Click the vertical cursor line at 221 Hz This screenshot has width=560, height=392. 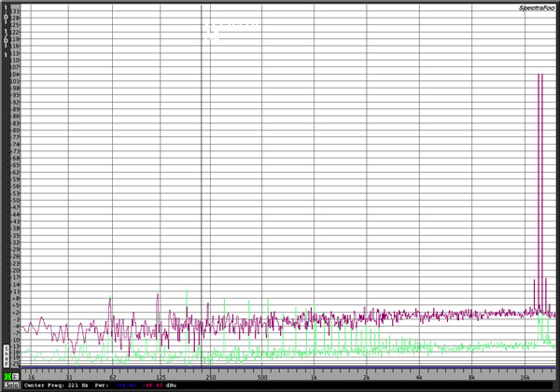(202, 186)
